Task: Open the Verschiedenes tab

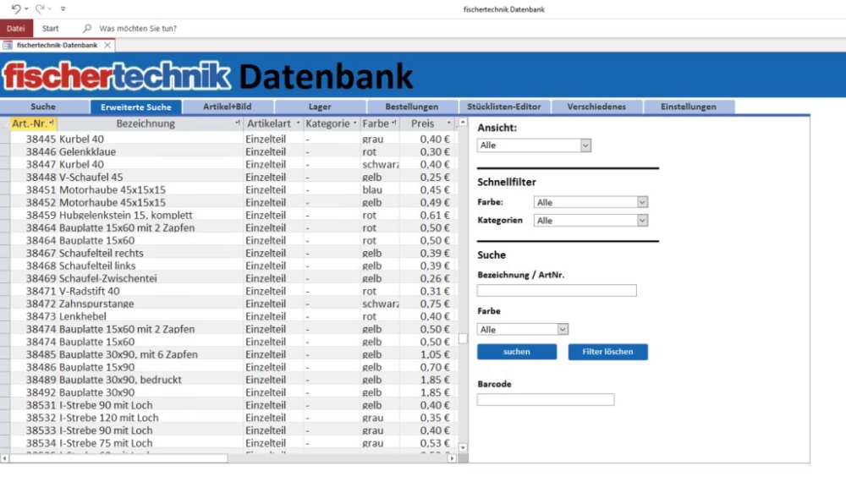Action: click(596, 107)
